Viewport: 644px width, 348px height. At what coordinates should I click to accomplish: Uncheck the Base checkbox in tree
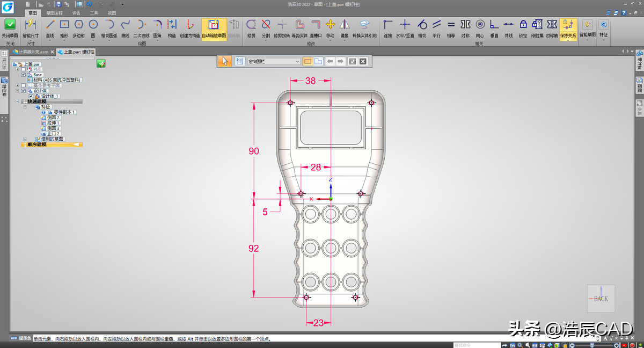[x=23, y=75]
